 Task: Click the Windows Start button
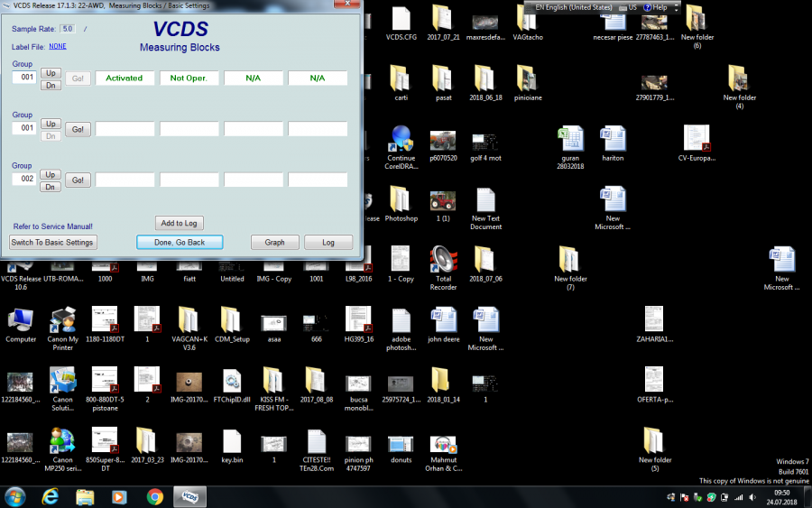pos(15,495)
